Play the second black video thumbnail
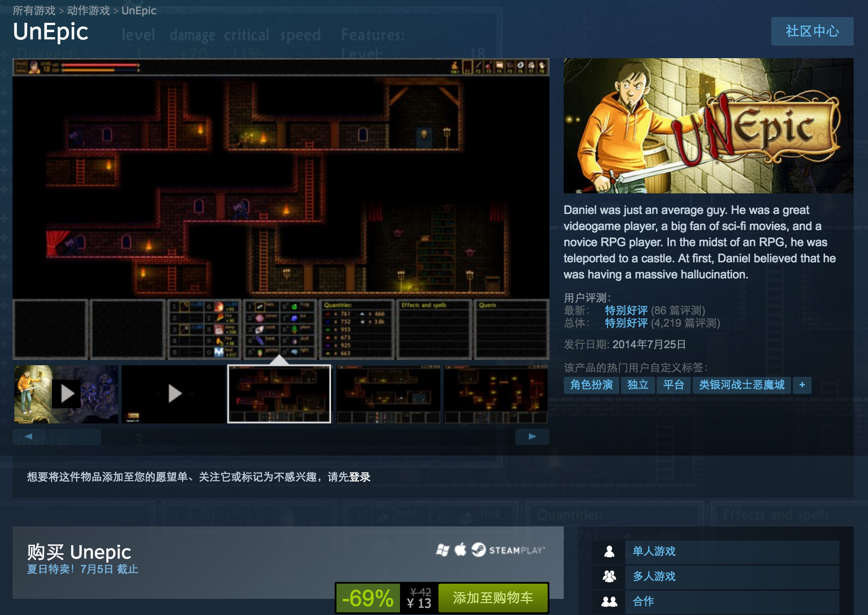The image size is (868, 615). [x=174, y=394]
